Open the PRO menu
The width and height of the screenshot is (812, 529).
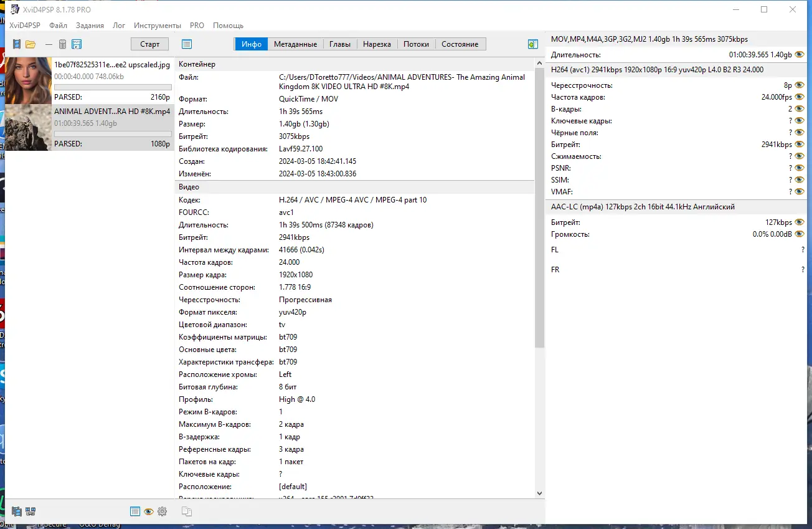pos(197,26)
